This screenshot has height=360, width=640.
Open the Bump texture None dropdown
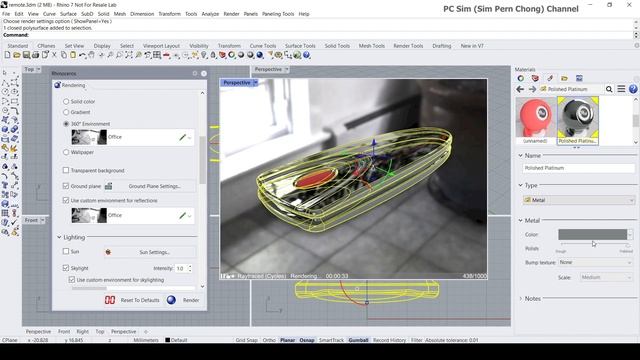coord(596,262)
